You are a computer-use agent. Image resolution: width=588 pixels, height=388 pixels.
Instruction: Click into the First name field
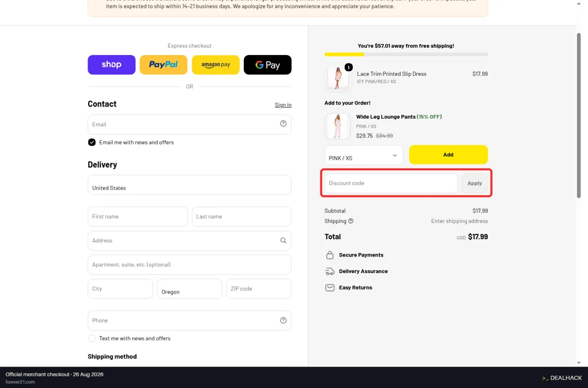138,217
